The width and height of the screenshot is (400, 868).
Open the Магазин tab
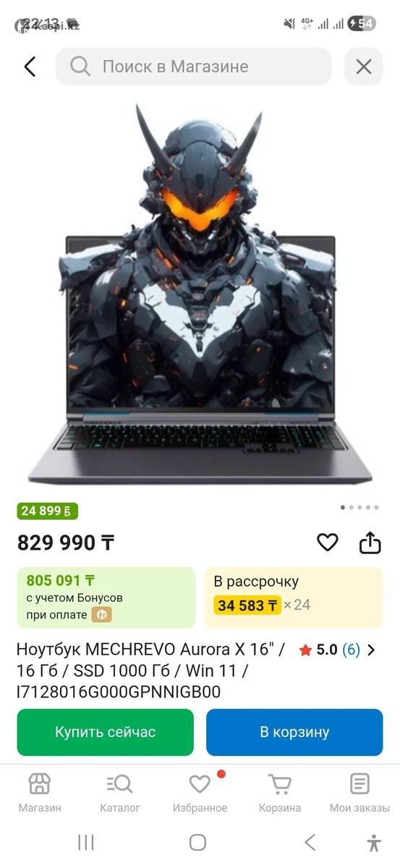pyautogui.click(x=40, y=792)
